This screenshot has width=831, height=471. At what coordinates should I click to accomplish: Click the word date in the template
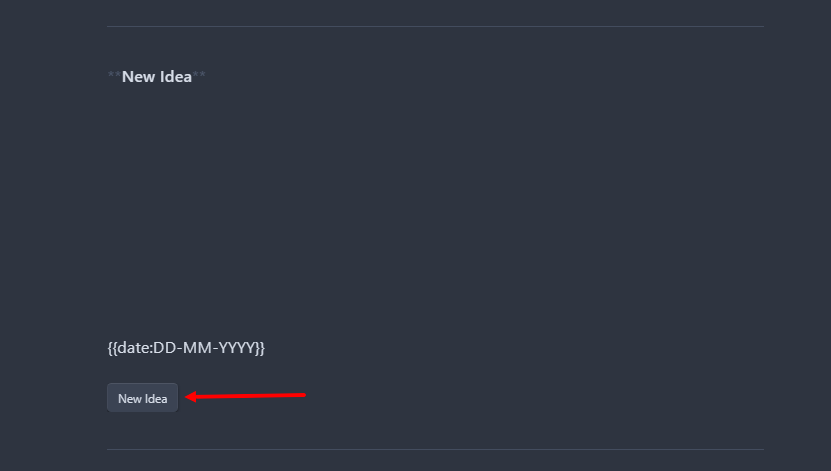pyautogui.click(x=133, y=348)
